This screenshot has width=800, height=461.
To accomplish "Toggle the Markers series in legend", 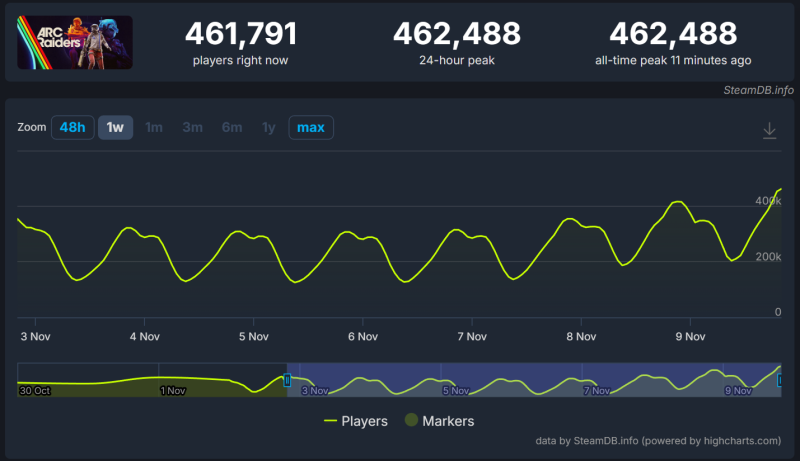I will point(439,421).
